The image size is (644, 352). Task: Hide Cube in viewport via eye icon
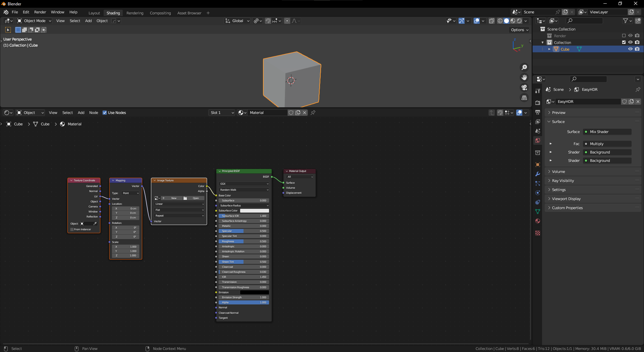[630, 49]
